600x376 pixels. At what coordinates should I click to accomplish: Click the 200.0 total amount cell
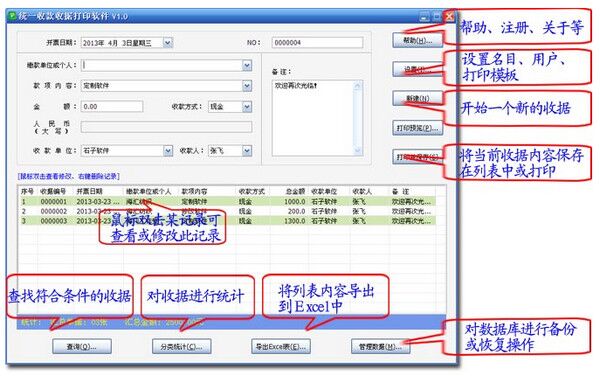(296, 211)
